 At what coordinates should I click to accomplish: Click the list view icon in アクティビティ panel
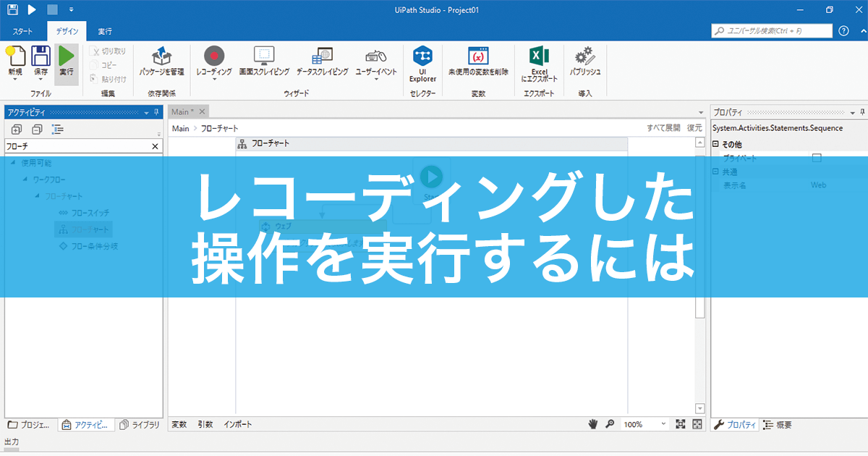coord(57,130)
